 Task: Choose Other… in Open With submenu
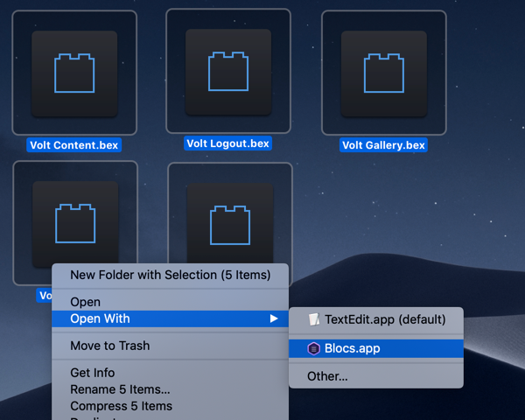click(376, 376)
